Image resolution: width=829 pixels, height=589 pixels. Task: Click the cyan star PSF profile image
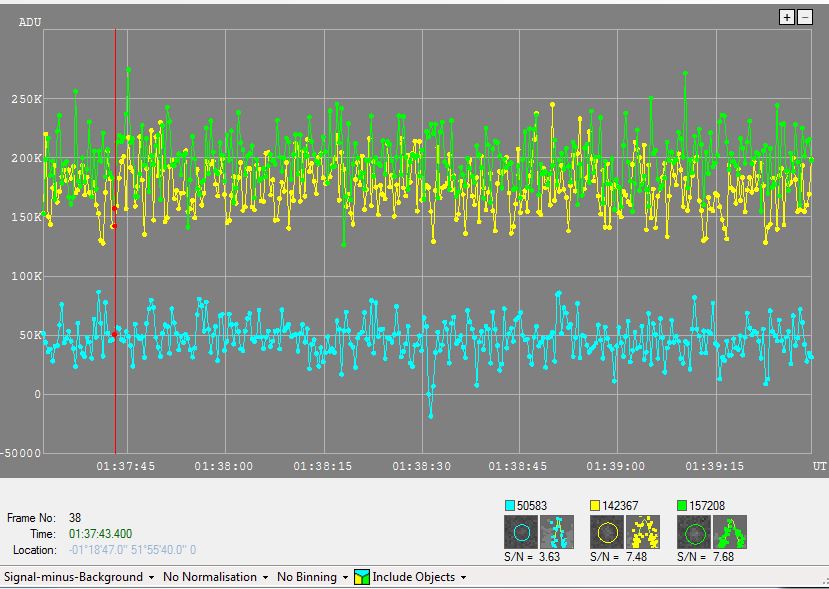[557, 531]
